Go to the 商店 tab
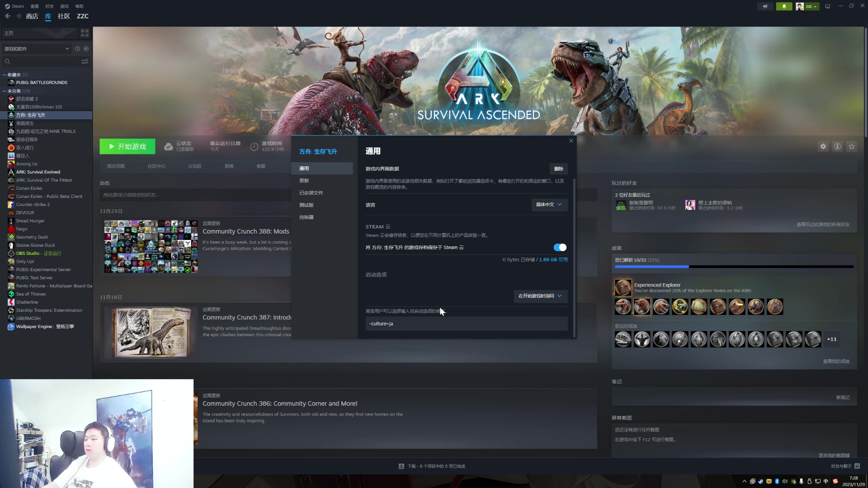 (32, 16)
